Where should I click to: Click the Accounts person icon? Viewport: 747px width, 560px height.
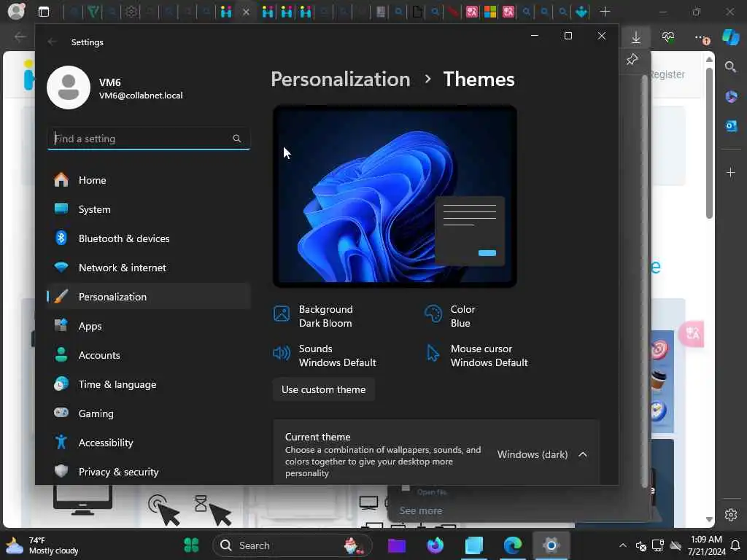(61, 355)
